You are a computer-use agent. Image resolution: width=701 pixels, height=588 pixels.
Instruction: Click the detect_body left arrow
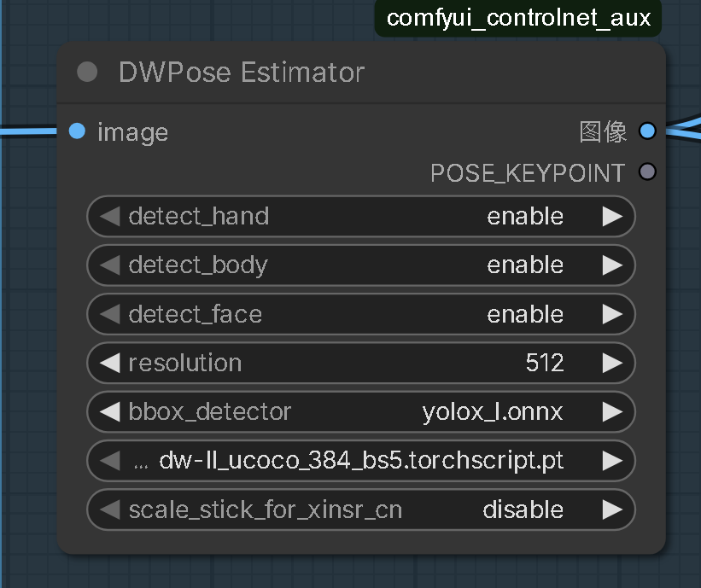tap(109, 265)
